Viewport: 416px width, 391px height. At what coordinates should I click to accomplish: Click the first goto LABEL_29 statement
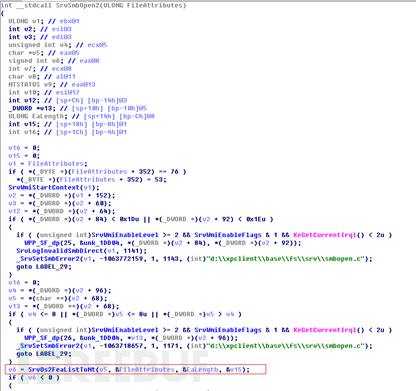[x=44, y=267]
